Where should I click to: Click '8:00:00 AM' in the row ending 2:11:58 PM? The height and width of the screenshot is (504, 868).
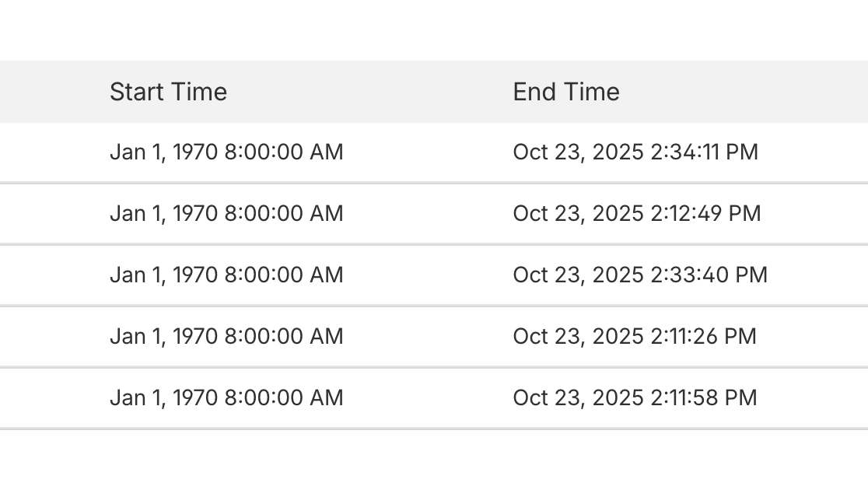tap(284, 397)
